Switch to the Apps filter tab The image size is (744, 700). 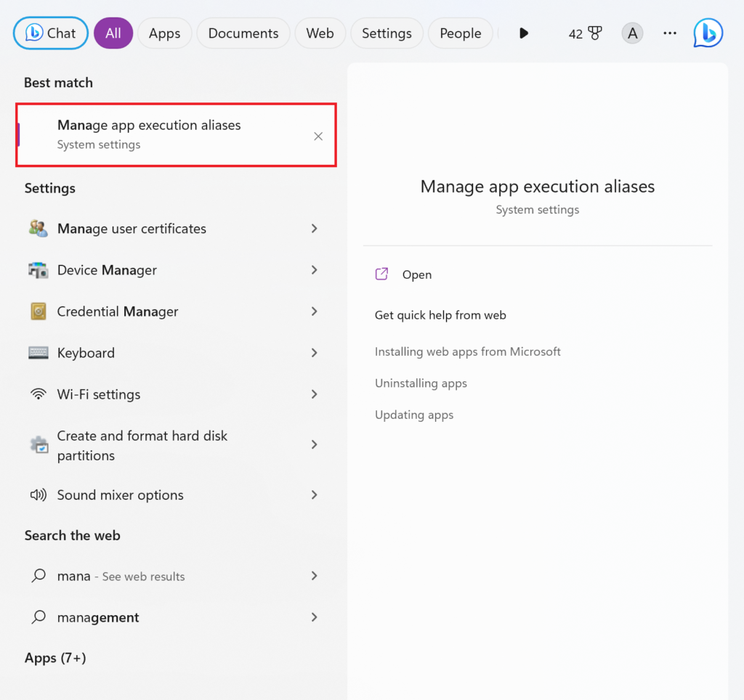(164, 33)
